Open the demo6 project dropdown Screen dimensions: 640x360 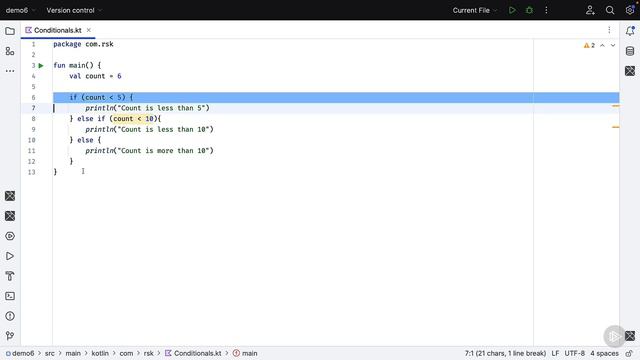[20, 10]
